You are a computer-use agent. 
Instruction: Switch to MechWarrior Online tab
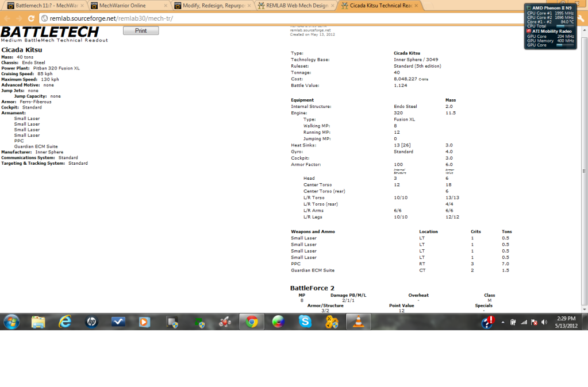coord(127,6)
